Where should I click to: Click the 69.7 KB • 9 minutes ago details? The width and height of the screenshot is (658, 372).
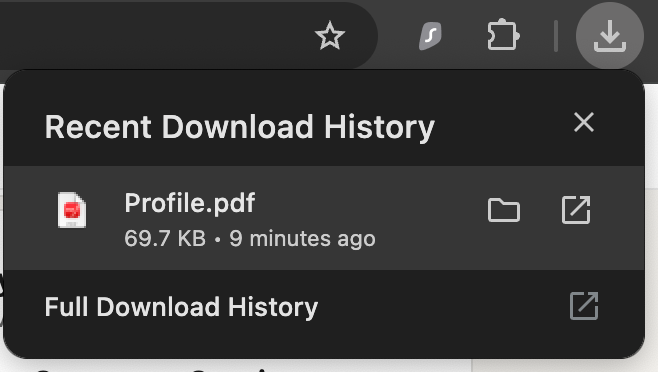click(x=250, y=238)
